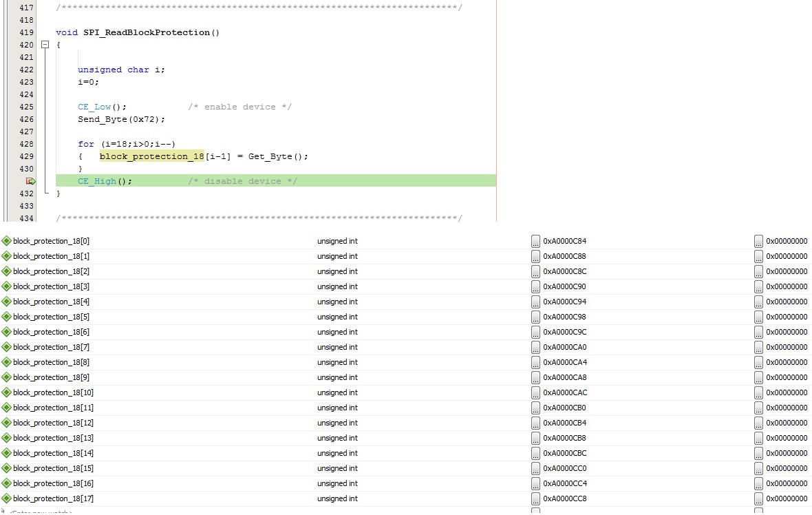Click the diamond icon for block_protection_18[9]
812x515 pixels.
click(6, 377)
